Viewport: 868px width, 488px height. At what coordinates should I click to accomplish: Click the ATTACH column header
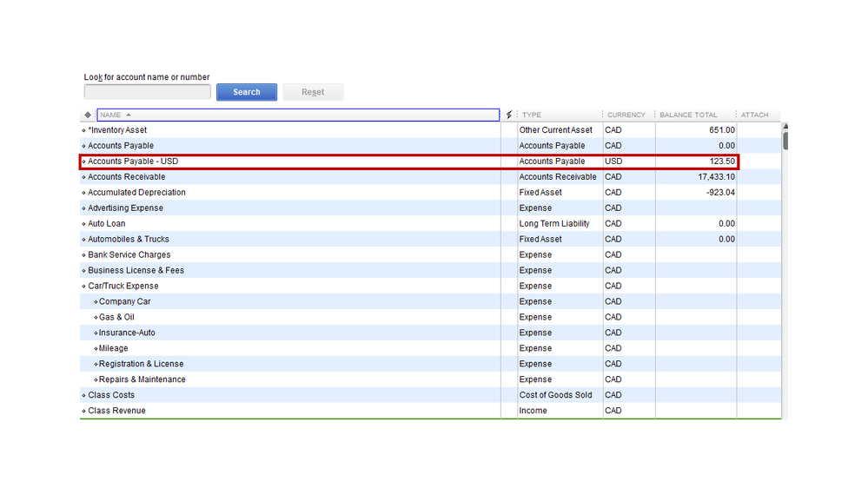click(754, 115)
